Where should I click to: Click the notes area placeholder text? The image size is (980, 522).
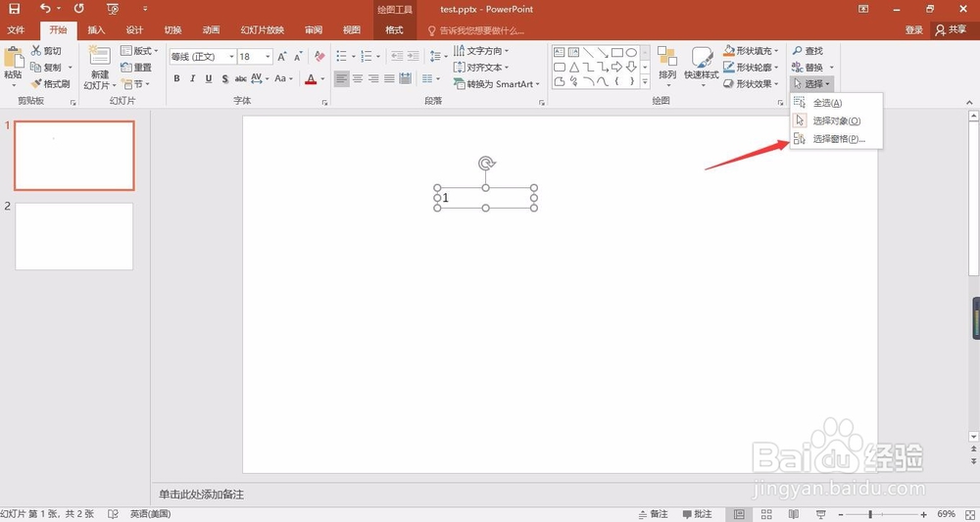coord(201,495)
